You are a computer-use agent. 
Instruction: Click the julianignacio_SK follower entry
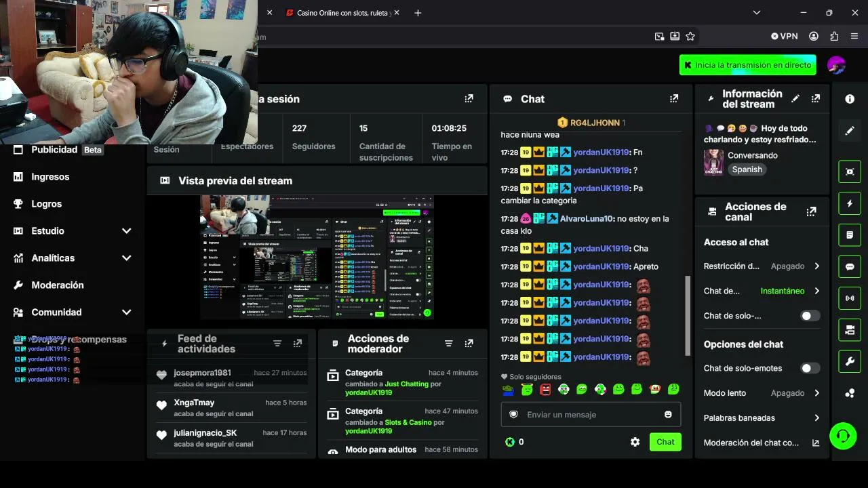click(231, 439)
